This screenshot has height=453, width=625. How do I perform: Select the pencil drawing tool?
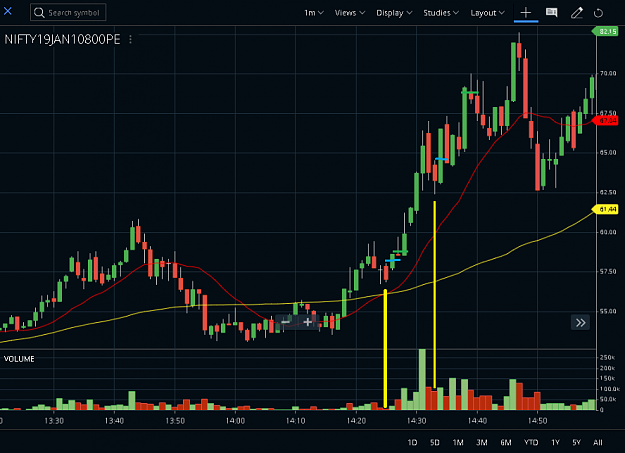pos(576,13)
